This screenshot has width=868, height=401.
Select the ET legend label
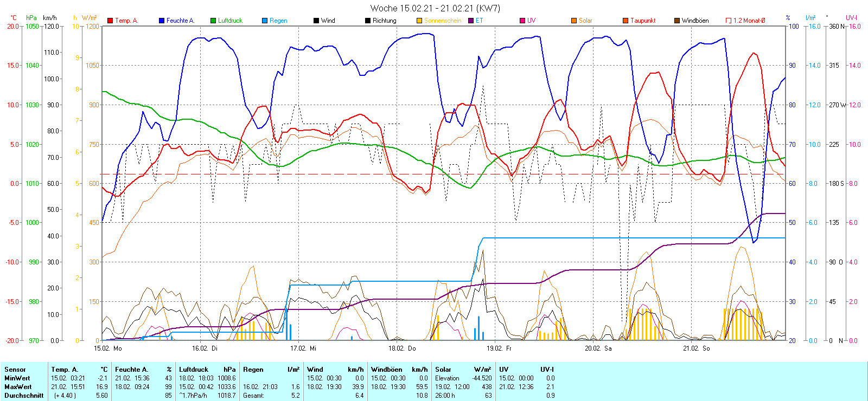[479, 21]
